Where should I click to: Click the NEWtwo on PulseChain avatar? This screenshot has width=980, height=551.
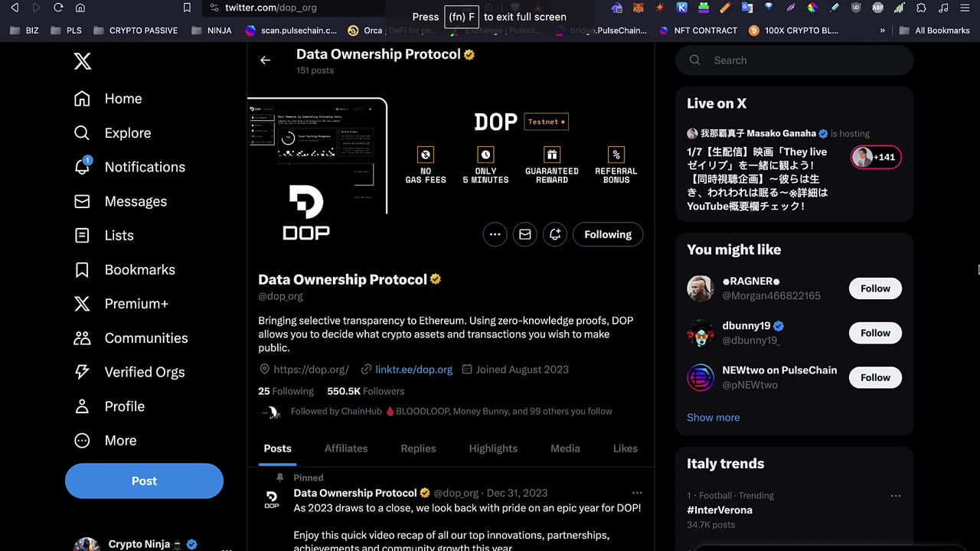coord(700,377)
